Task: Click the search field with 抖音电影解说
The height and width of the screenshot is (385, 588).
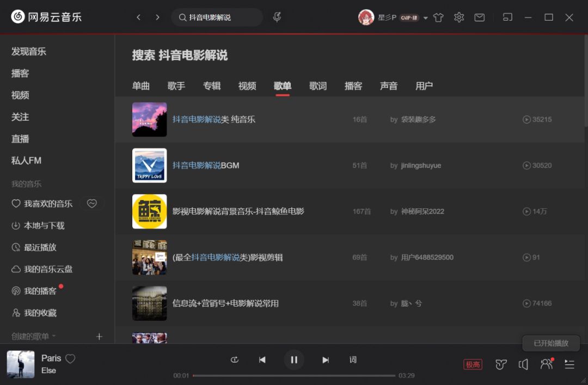Action: click(x=217, y=17)
